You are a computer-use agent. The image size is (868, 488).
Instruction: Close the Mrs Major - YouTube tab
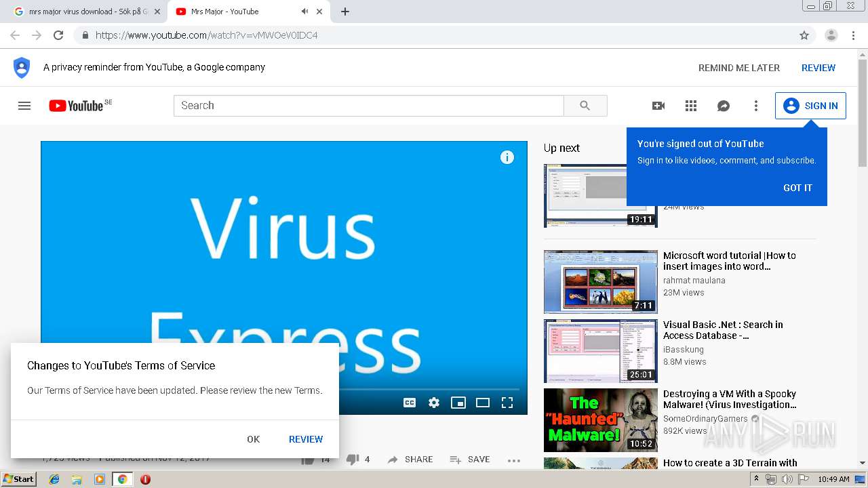pos(319,12)
